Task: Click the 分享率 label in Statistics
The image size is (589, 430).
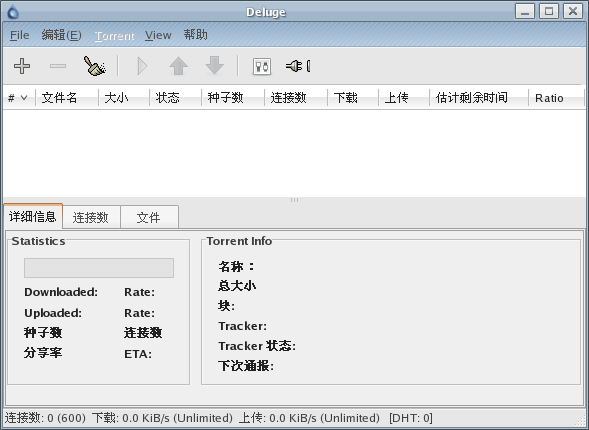Action: pos(43,353)
